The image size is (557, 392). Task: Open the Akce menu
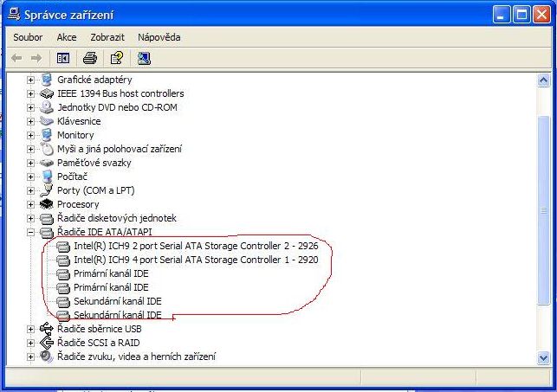click(x=67, y=37)
